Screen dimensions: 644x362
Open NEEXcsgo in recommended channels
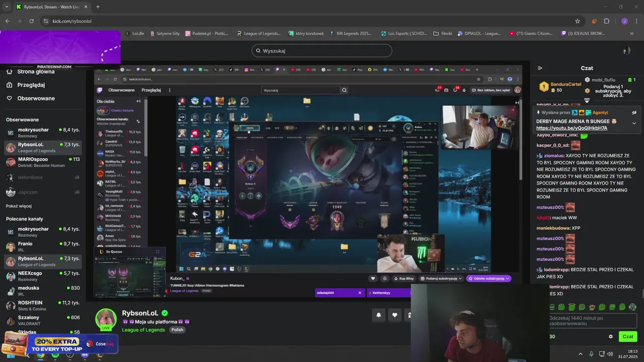[x=43, y=276]
